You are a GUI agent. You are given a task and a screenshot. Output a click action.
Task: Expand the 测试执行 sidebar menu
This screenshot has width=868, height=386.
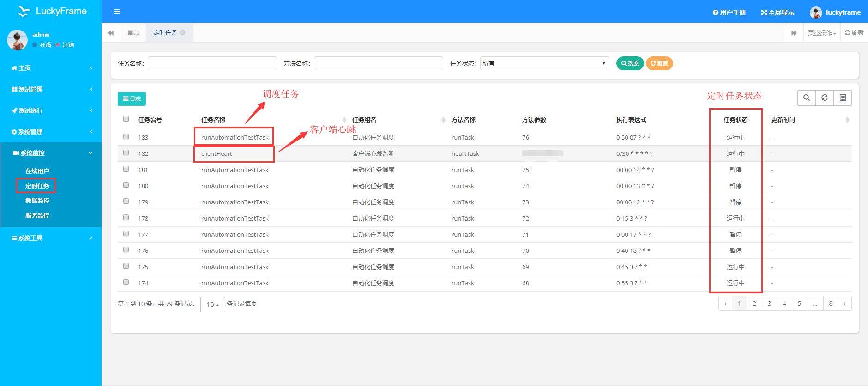click(x=51, y=110)
